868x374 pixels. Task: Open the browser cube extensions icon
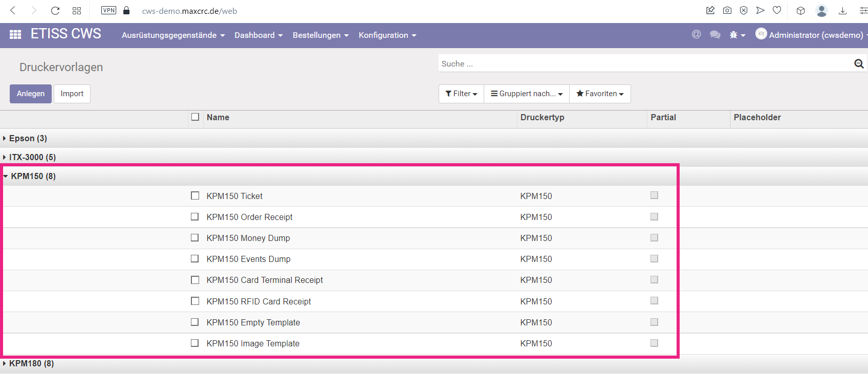point(801,10)
